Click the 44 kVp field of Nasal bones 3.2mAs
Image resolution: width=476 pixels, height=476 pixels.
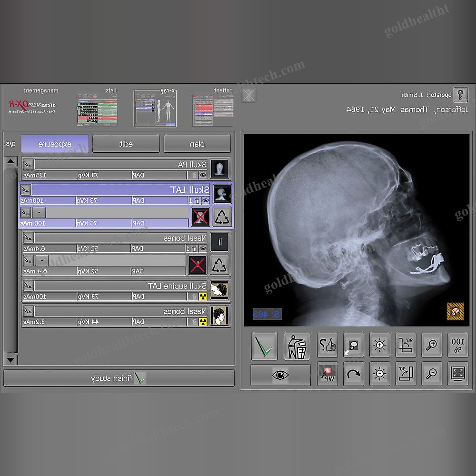pos(104,322)
